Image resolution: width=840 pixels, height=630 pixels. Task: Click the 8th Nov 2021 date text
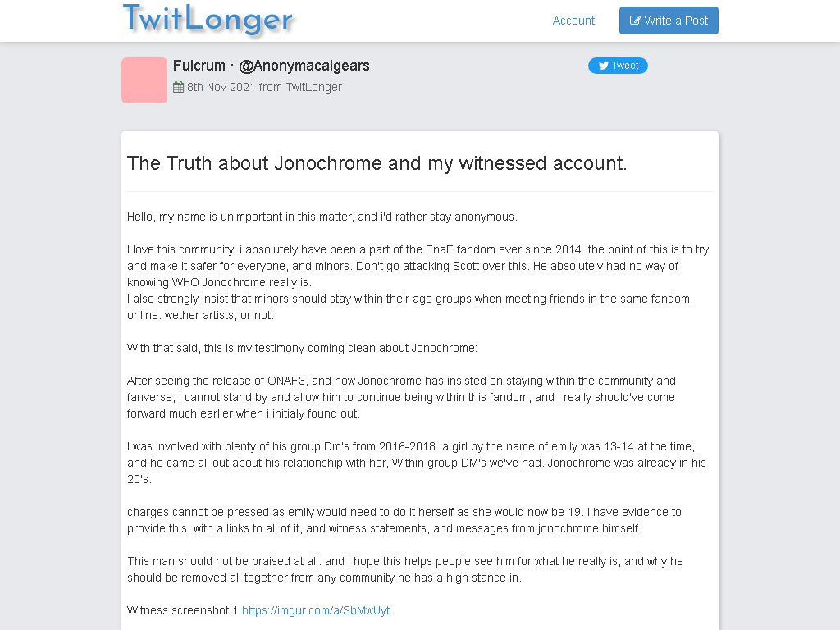coord(221,87)
